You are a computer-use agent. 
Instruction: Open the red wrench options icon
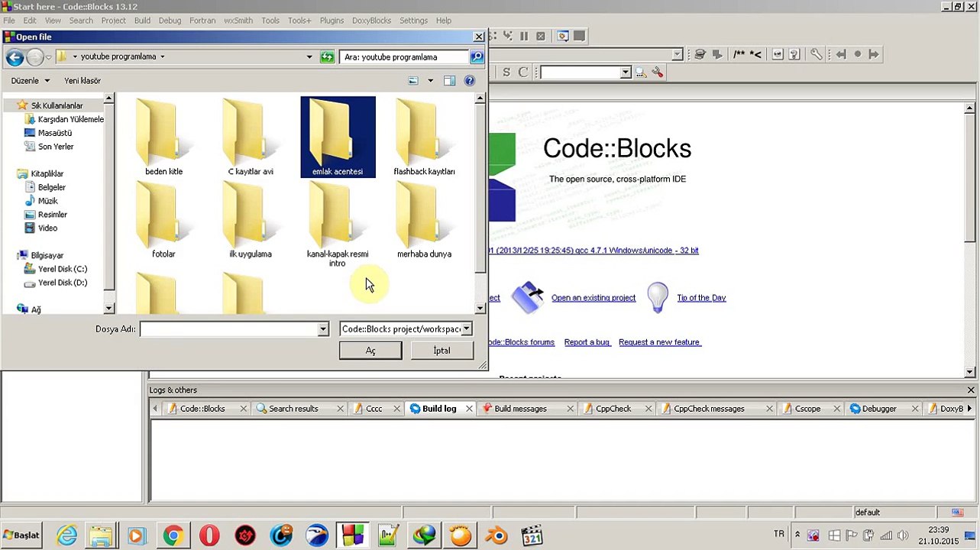click(x=657, y=73)
